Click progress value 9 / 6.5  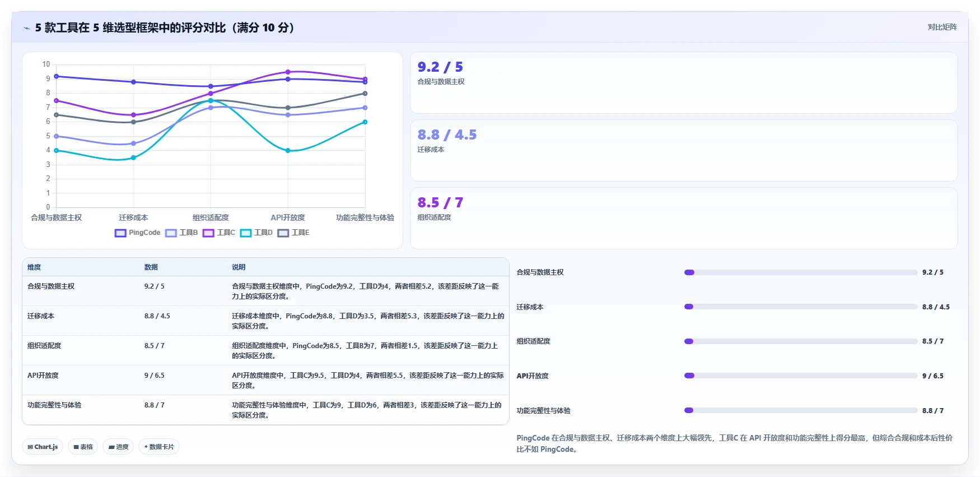[x=933, y=376]
